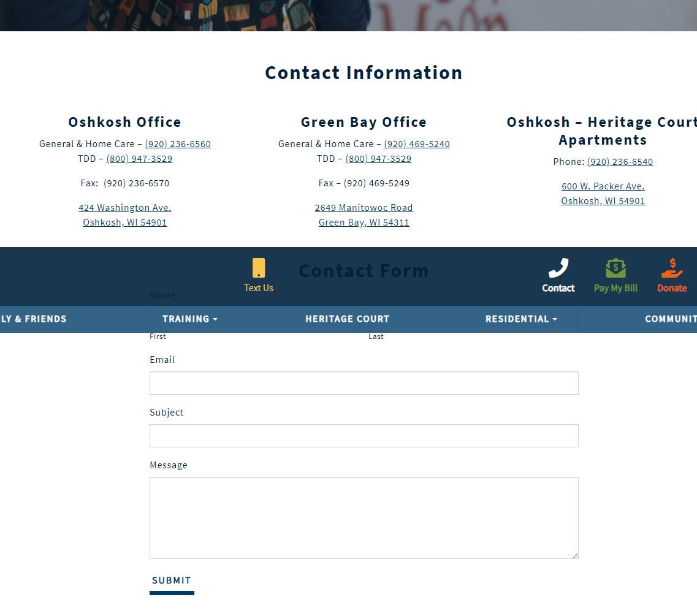Viewport: 697px width, 616px height.
Task: Click into the Message text area
Action: click(364, 518)
